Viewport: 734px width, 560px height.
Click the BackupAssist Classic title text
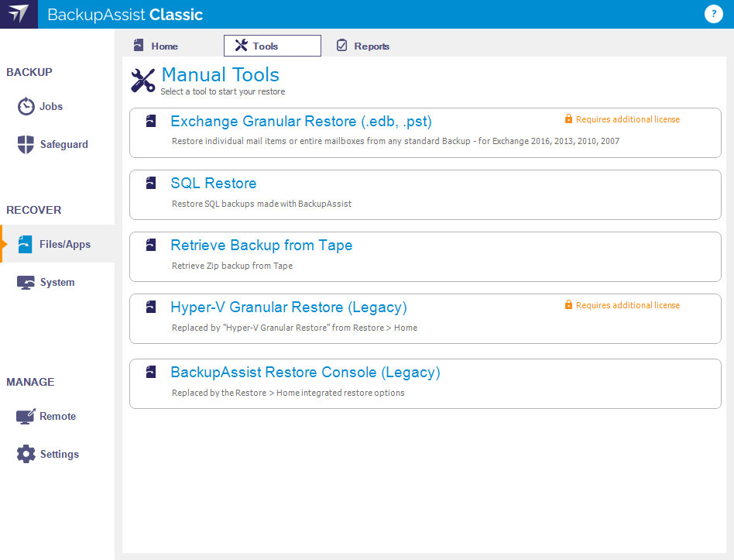(125, 15)
